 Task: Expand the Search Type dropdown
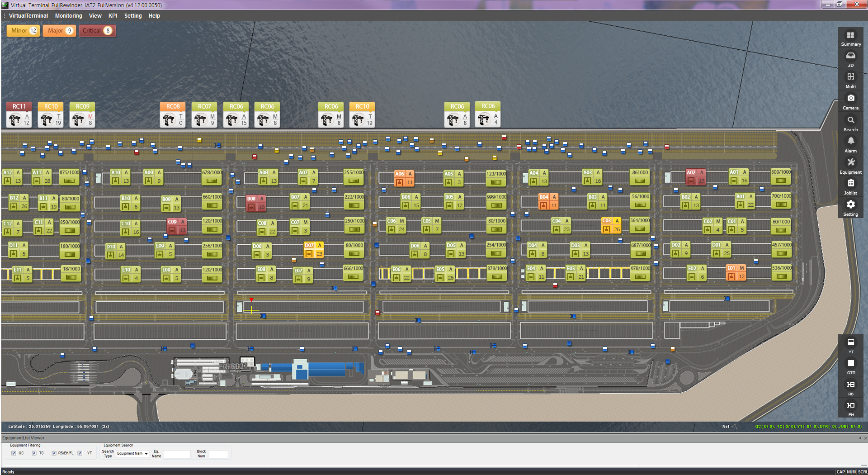click(x=132, y=454)
